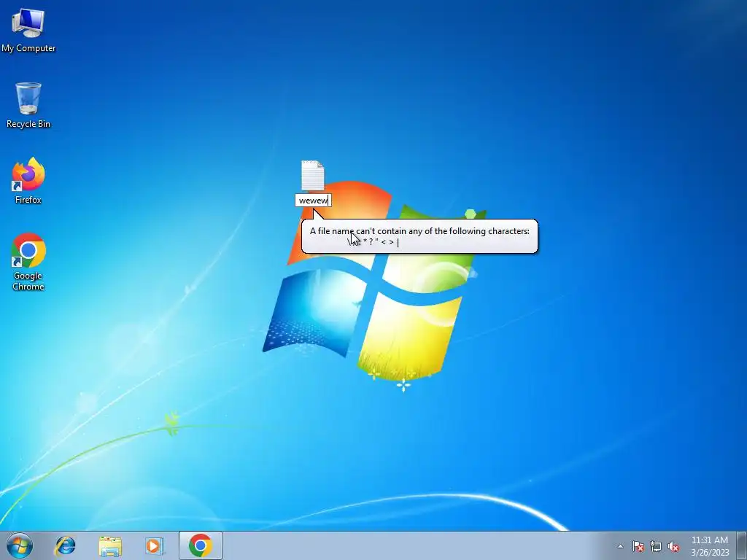747x560 pixels.
Task: Click the muted volume tray icon
Action: 673,546
